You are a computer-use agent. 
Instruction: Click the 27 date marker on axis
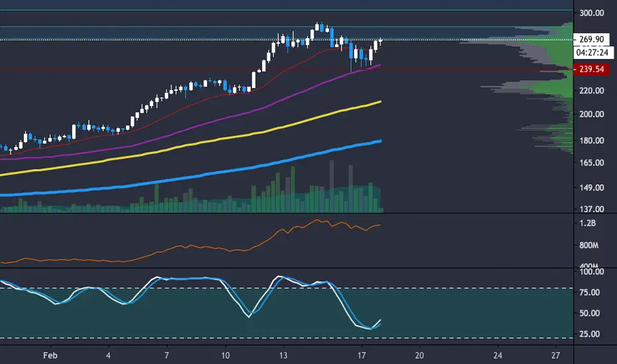point(555,355)
